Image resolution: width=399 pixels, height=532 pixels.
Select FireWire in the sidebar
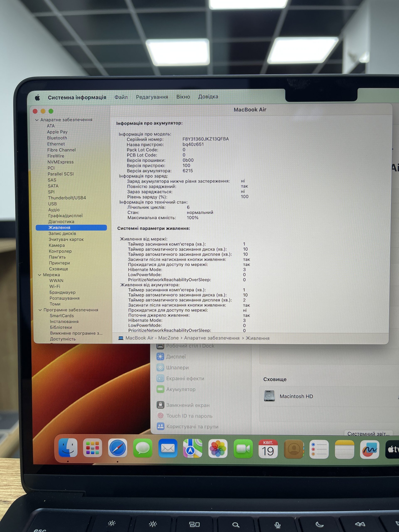click(56, 156)
